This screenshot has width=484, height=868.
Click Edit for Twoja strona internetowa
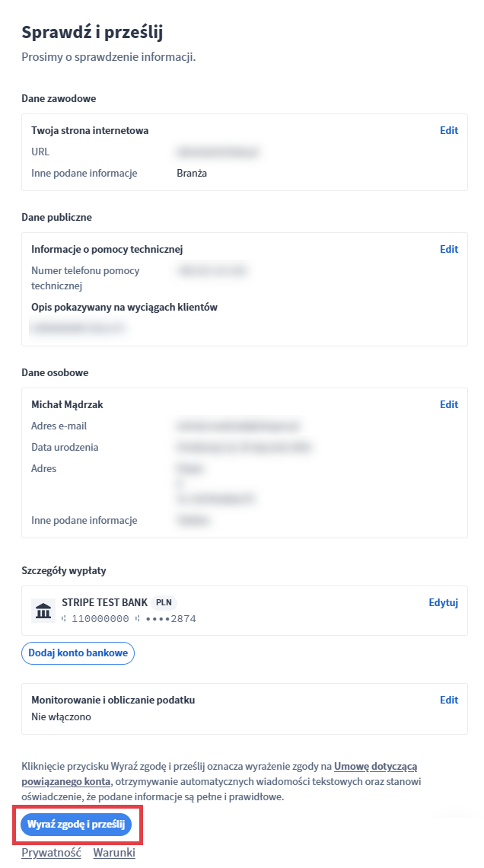tap(449, 130)
